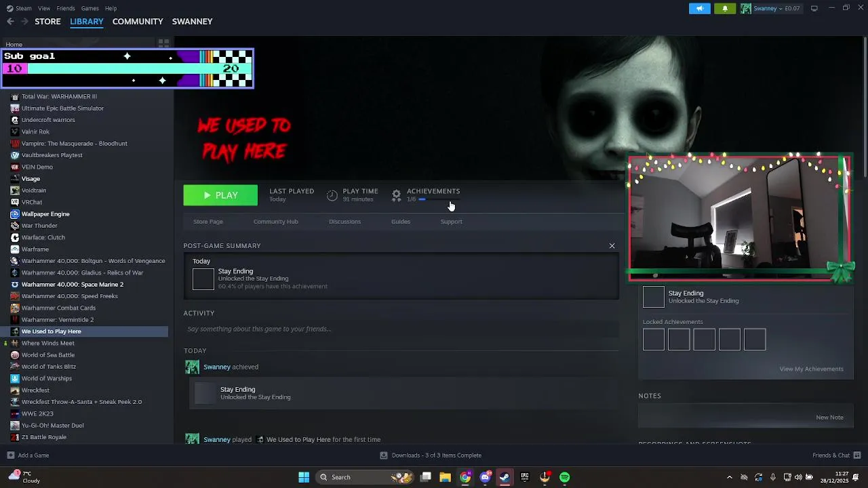Expand the Swanney account dropdown
The image size is (868, 488).
click(x=771, y=8)
